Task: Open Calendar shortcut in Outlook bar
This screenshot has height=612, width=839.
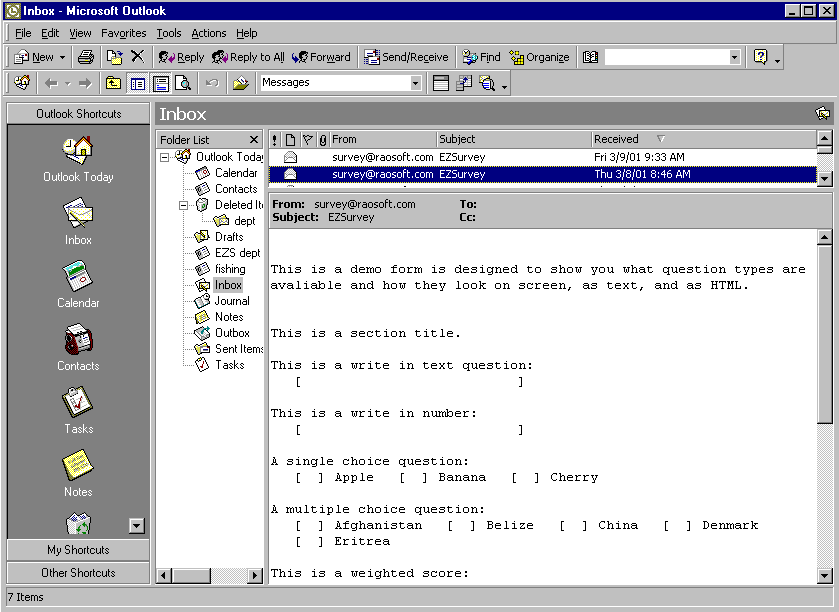Action: 78,284
